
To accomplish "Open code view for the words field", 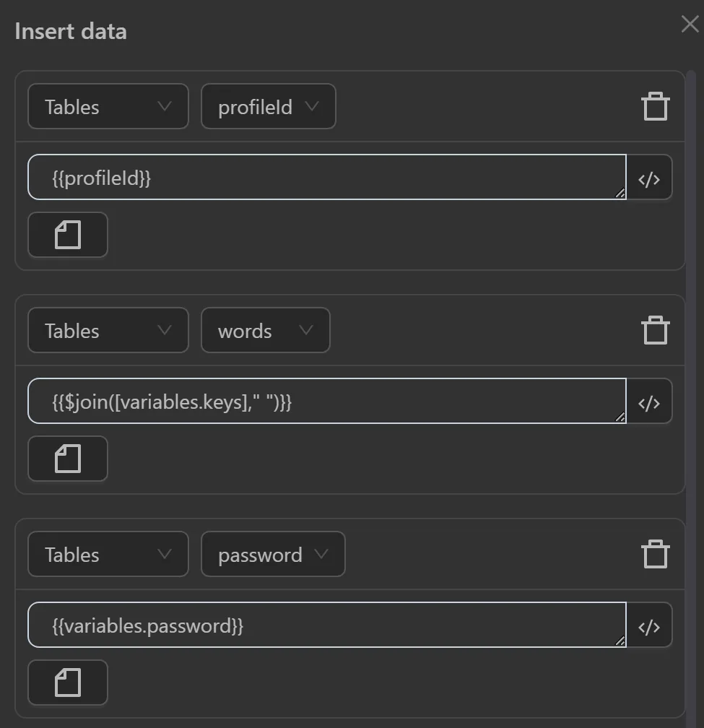I will tap(649, 401).
